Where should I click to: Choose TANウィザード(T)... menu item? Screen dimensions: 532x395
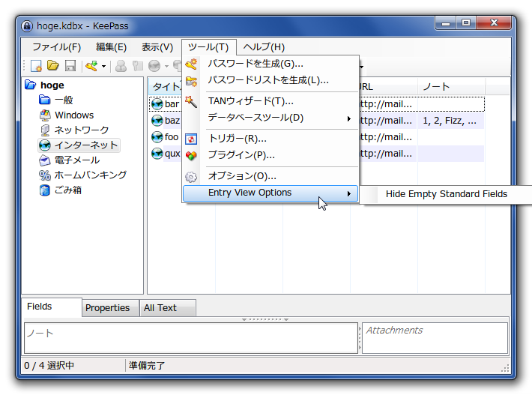[270, 101]
